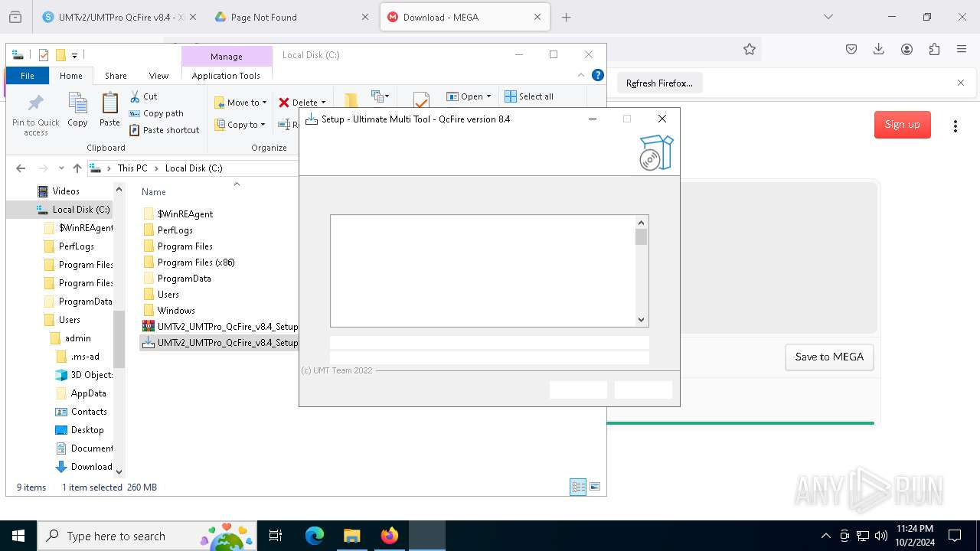Image resolution: width=980 pixels, height=551 pixels.
Task: Select Contacts in navigation tree
Action: (89, 412)
